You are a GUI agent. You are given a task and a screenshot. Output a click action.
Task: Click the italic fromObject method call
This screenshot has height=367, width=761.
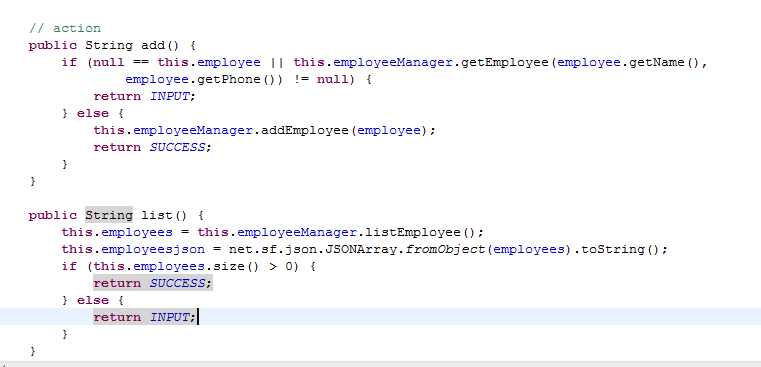tap(445, 250)
